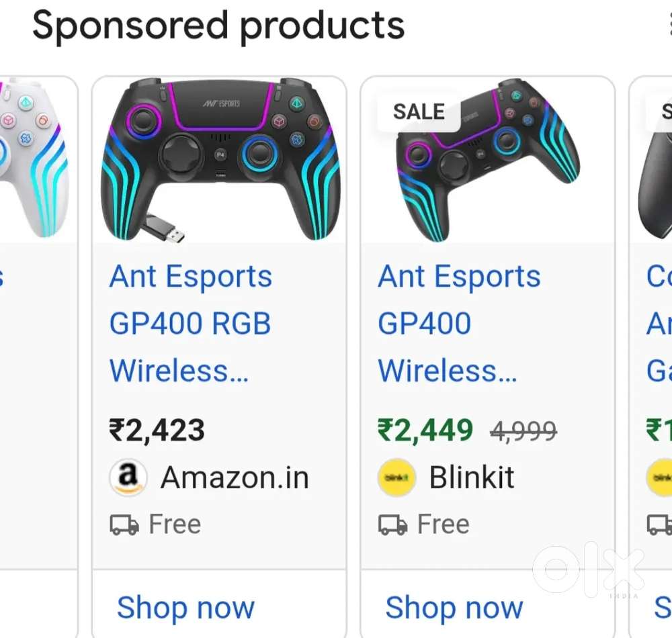The width and height of the screenshot is (672, 638).
Task: Click the discounted ₹2,449 price
Action: pos(425,430)
